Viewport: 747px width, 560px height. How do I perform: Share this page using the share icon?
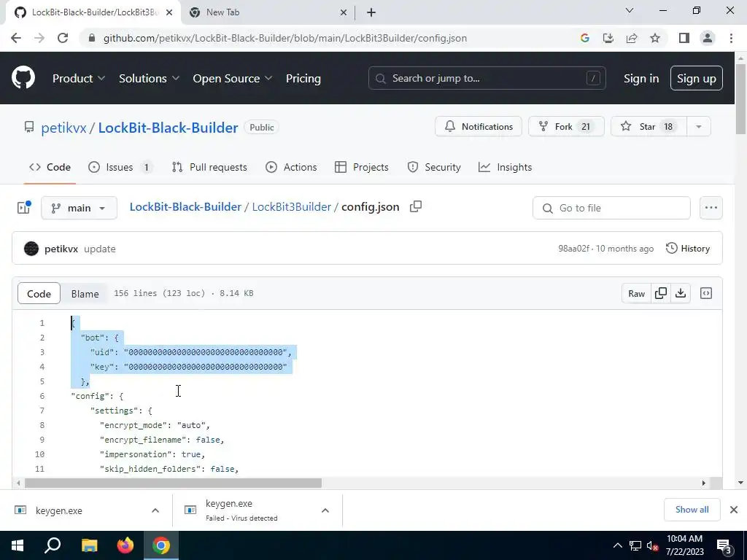pos(632,38)
